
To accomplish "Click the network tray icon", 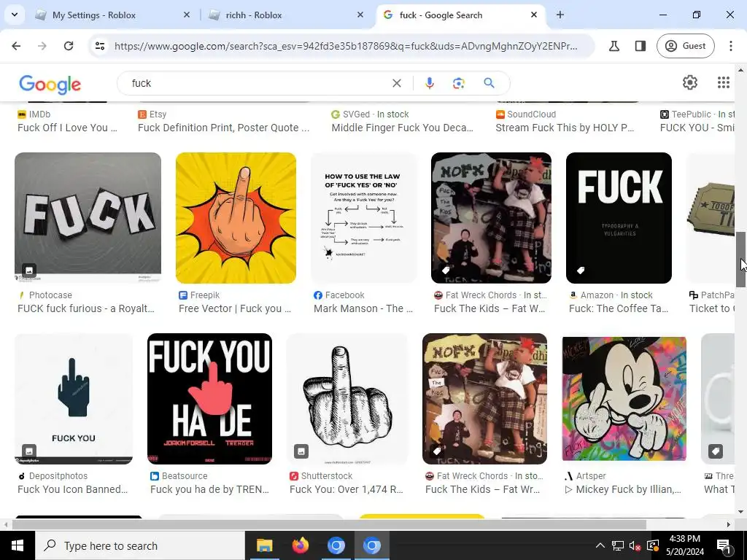I will 617,545.
